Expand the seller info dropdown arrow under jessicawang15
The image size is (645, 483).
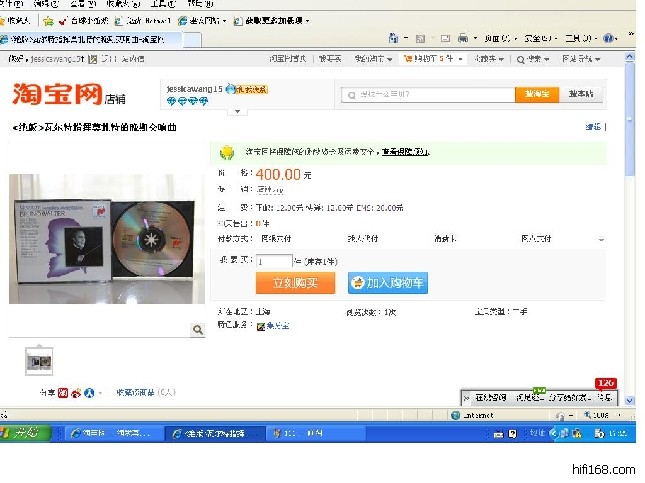[237, 111]
